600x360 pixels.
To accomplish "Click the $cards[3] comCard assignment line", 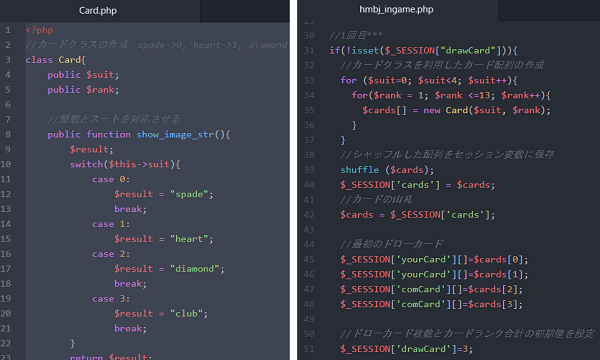I will 431,304.
